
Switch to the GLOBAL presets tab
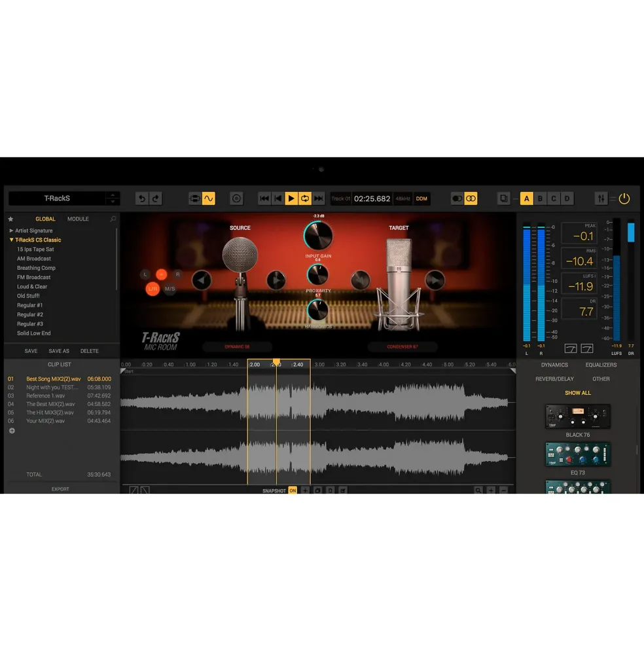tap(45, 219)
